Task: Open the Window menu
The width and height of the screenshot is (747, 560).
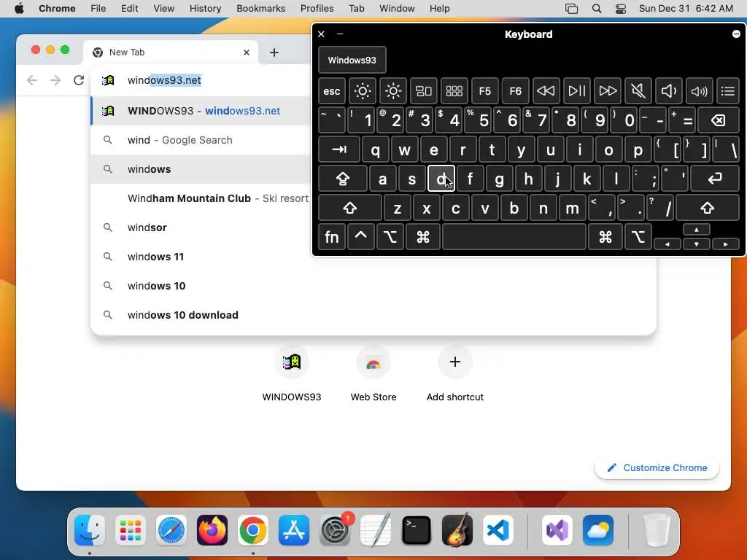Action: (x=397, y=9)
